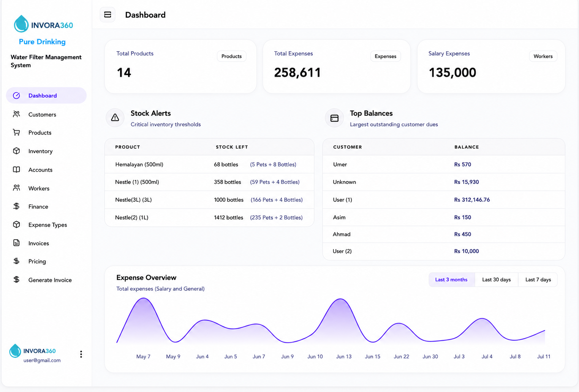The width and height of the screenshot is (579, 392).
Task: Click the Jun 13 label on chart axis
Action: click(x=344, y=357)
